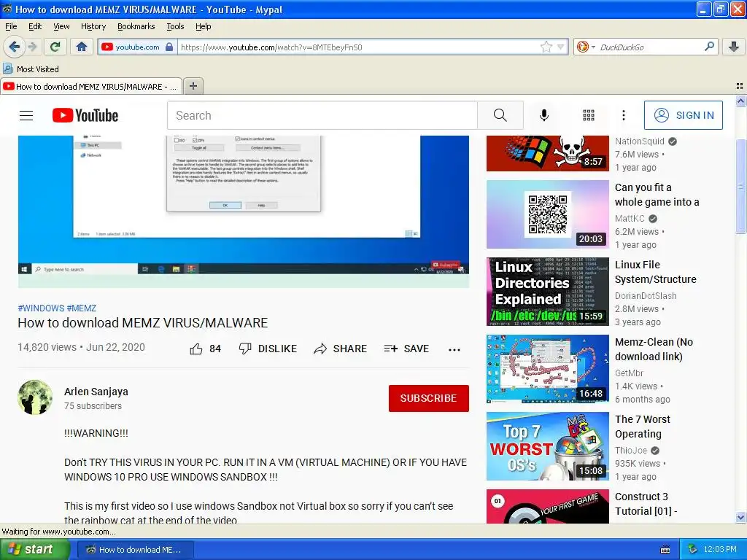The image size is (747, 560).
Task: Click the SIGN IN button
Action: coord(683,115)
